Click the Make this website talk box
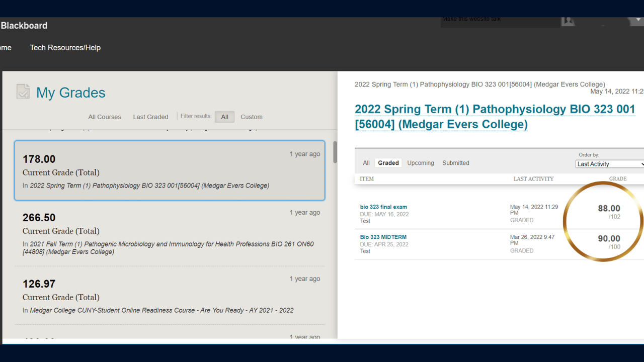This screenshot has width=644, height=362. pyautogui.click(x=500, y=21)
